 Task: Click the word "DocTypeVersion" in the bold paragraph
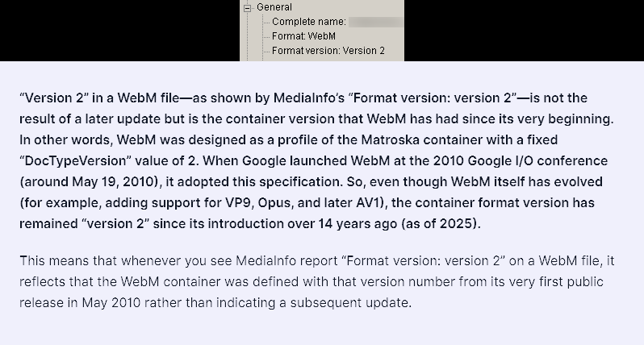77,160
